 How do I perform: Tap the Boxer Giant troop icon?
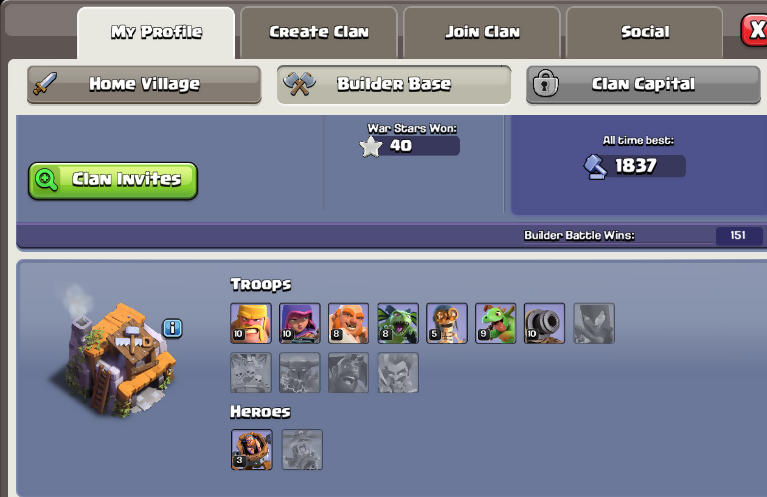click(349, 323)
